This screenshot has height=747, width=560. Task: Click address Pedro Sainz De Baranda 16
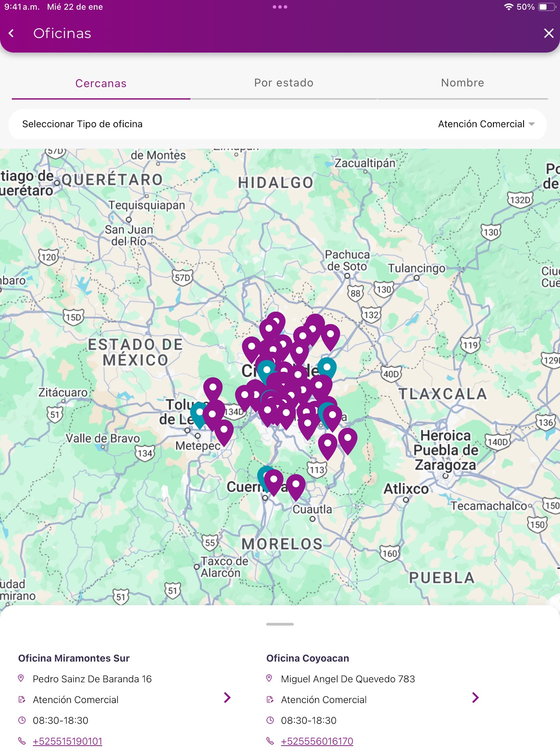92,679
